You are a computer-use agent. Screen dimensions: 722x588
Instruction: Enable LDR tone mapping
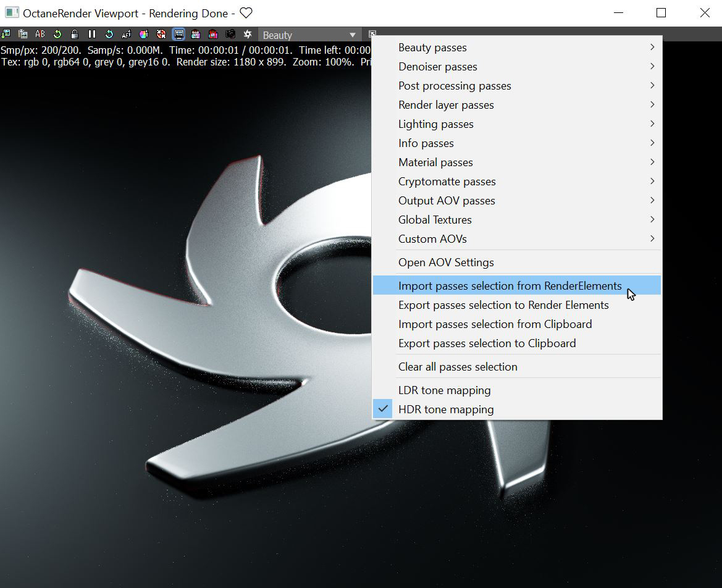coord(444,390)
